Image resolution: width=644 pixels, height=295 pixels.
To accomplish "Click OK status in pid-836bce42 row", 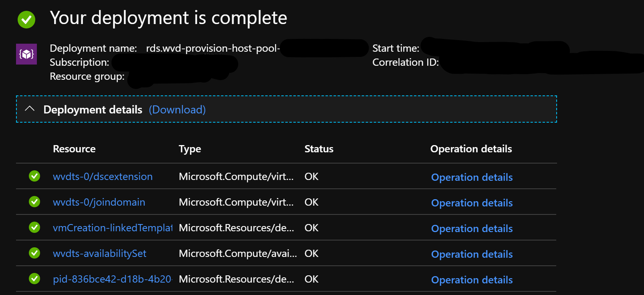I will click(311, 279).
